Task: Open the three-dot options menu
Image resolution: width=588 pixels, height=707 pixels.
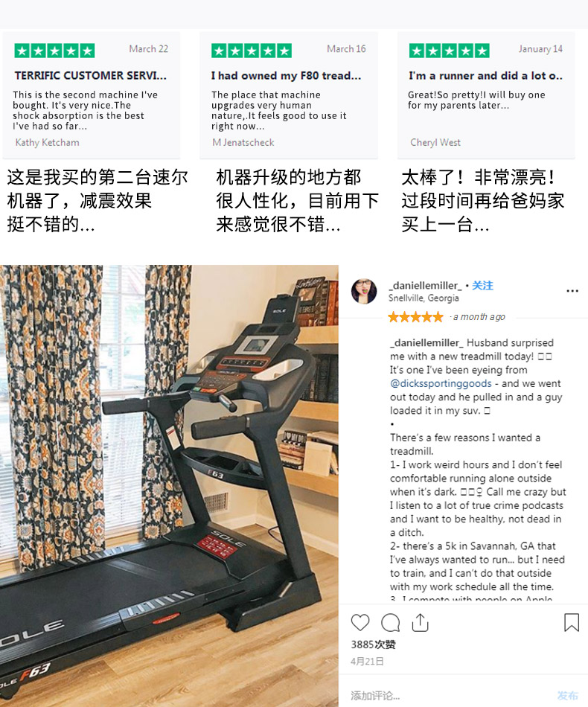Action: [x=572, y=291]
